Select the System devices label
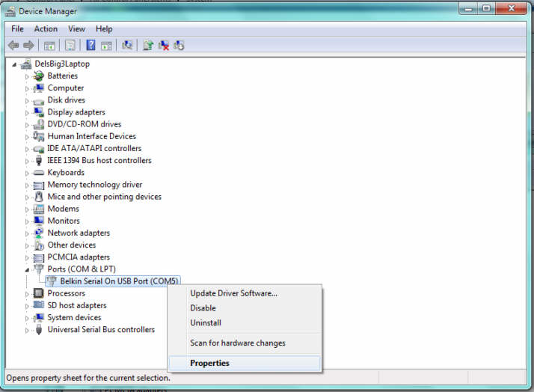 (x=74, y=317)
